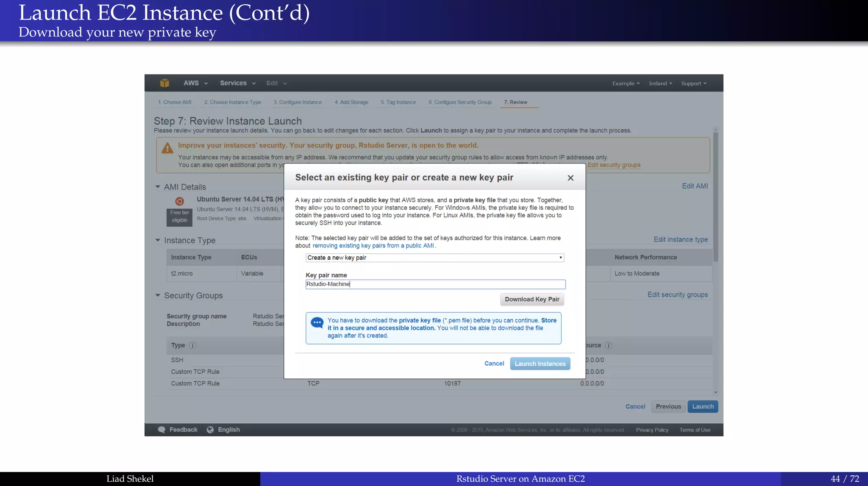Open the Privacy Policy link

pos(652,430)
